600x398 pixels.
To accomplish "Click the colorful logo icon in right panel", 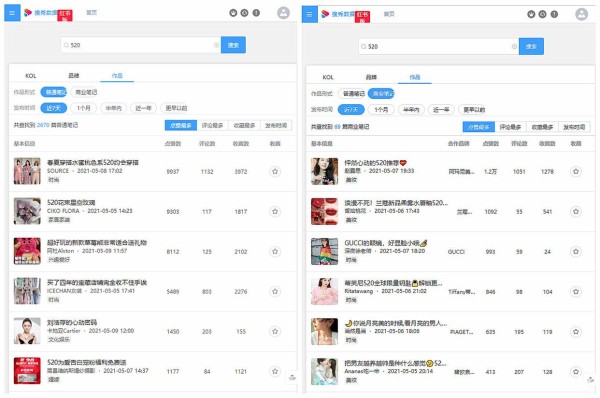I will point(325,14).
